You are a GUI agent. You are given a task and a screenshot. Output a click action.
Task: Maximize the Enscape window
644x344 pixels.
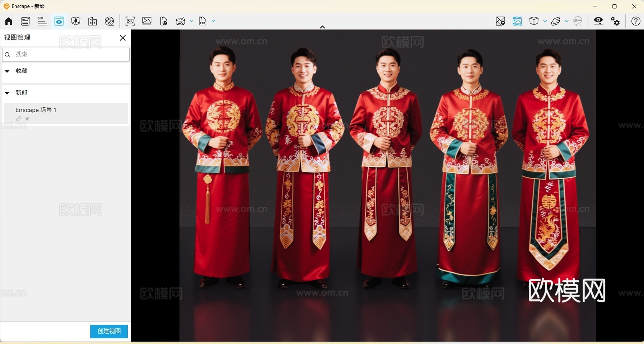(x=615, y=6)
